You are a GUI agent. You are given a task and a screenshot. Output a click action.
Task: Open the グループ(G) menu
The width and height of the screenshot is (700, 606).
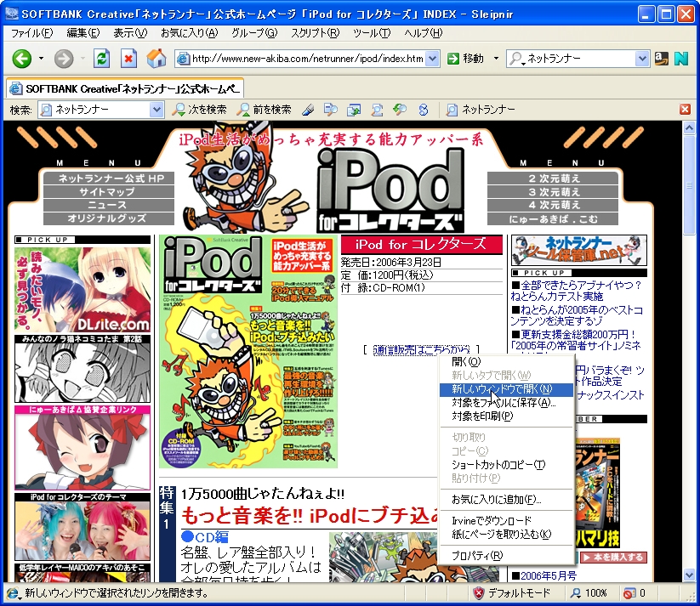254,33
